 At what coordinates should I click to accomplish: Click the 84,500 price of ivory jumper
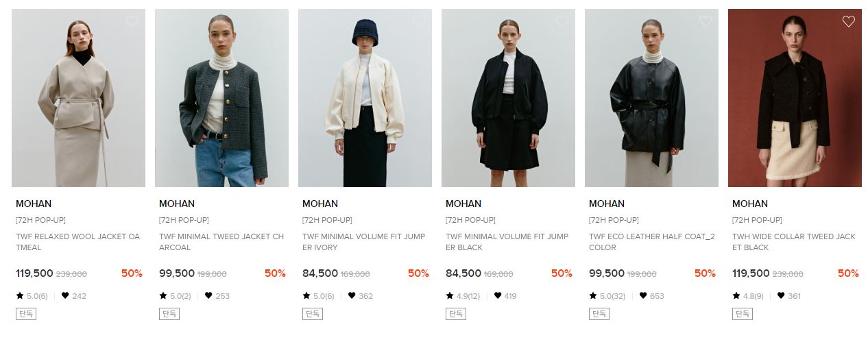pos(320,273)
